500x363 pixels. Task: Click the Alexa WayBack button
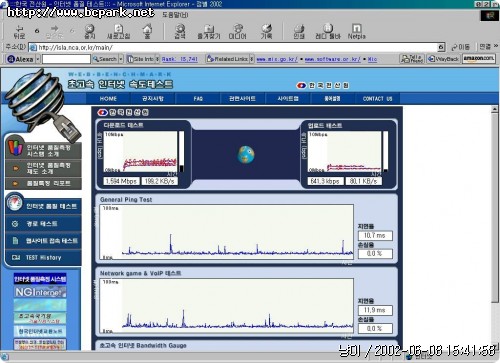pos(443,59)
